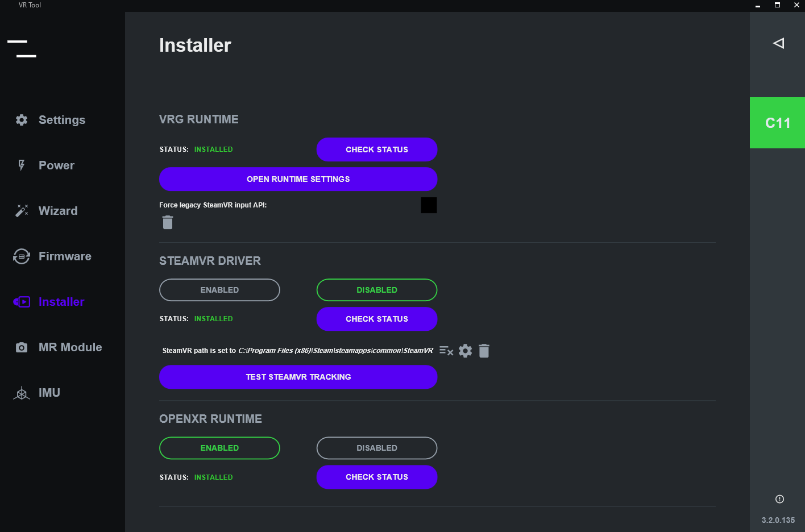Viewport: 805px width, 532px height.
Task: Go to the Power section
Action: [x=56, y=165]
